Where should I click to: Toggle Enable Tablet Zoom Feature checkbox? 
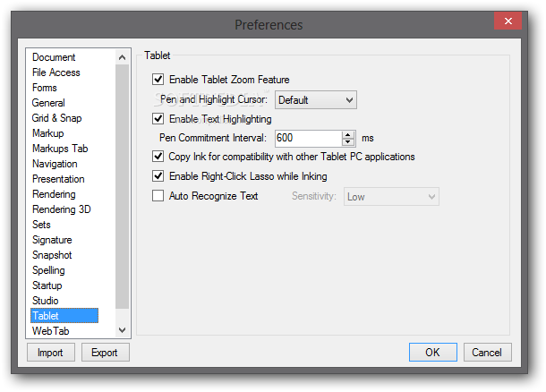pos(158,80)
